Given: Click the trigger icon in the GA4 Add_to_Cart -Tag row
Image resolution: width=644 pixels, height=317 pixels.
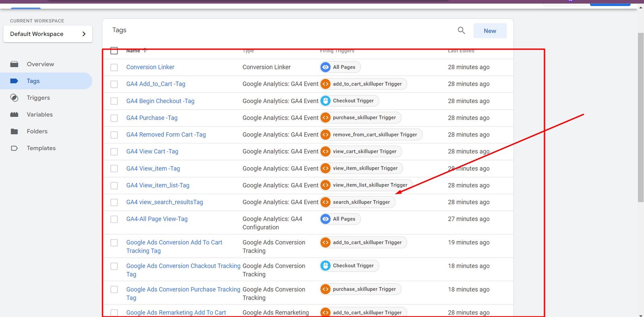Looking at the screenshot, I should [x=326, y=84].
